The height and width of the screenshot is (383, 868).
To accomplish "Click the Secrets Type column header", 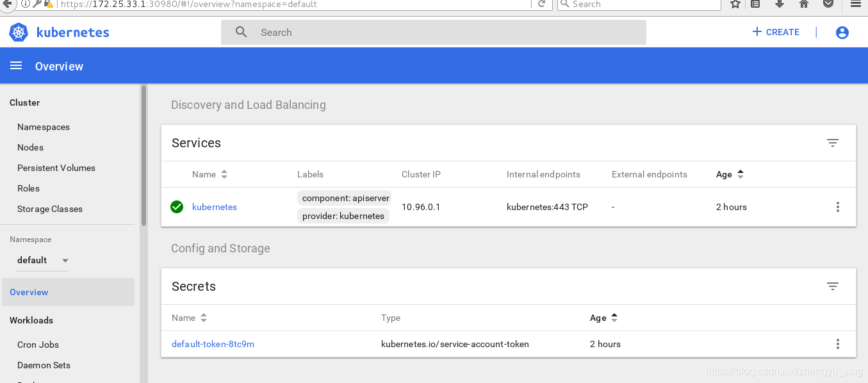I will 391,318.
